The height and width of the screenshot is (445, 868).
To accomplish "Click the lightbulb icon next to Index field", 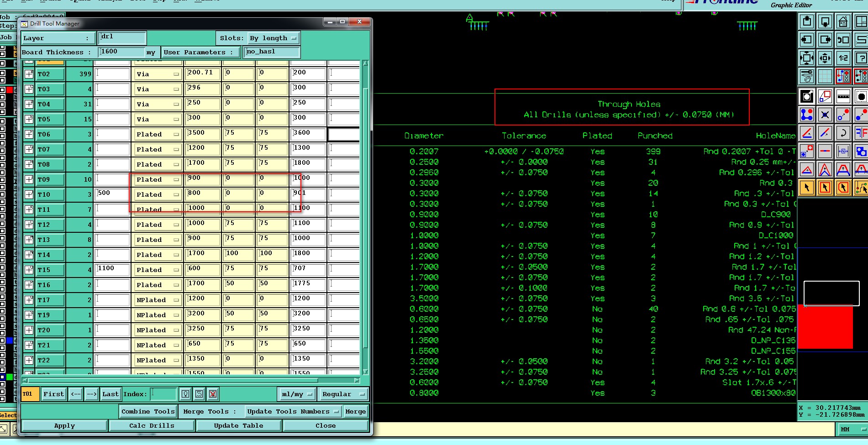I will (x=185, y=394).
